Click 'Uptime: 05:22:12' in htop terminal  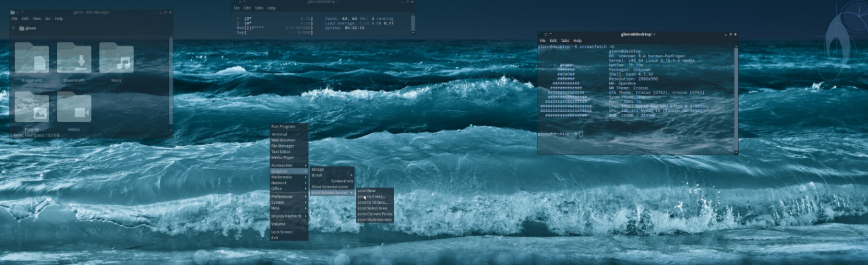tap(344, 28)
